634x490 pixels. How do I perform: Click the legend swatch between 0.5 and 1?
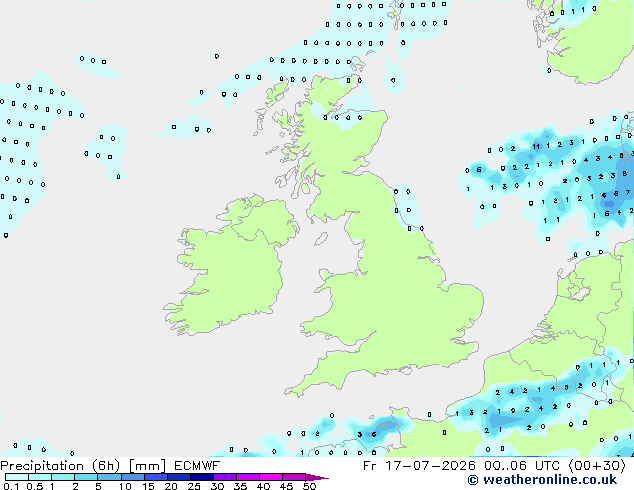click(40, 477)
